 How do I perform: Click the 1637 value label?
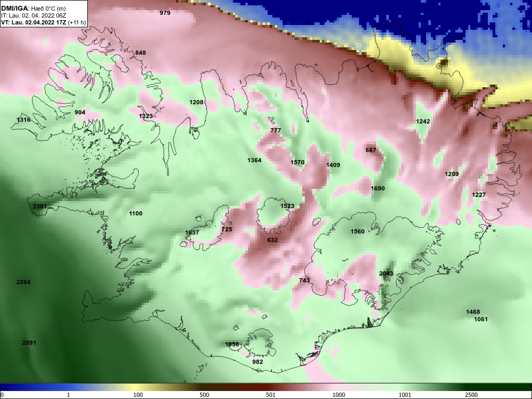pyautogui.click(x=192, y=232)
